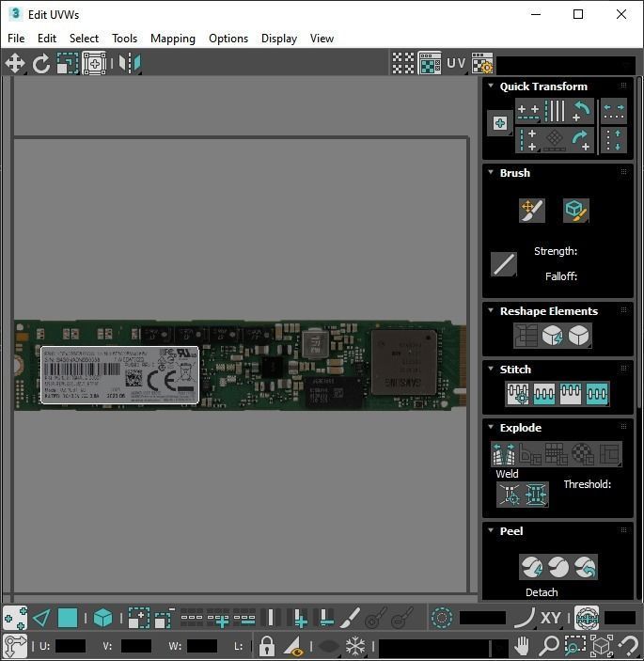The image size is (644, 661).
Task: Click the Weld Selected subobjects icon
Action: pyautogui.click(x=536, y=495)
